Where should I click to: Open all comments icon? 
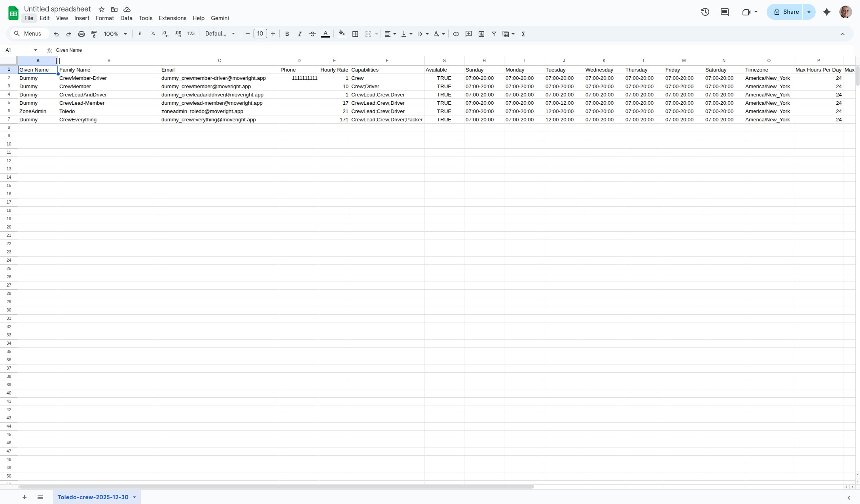tap(725, 12)
